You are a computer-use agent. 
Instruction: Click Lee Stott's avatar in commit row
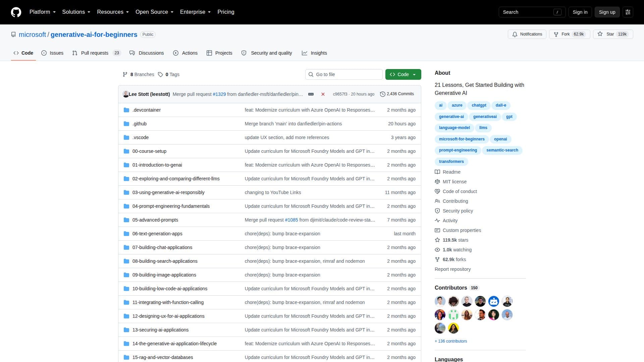pyautogui.click(x=126, y=94)
